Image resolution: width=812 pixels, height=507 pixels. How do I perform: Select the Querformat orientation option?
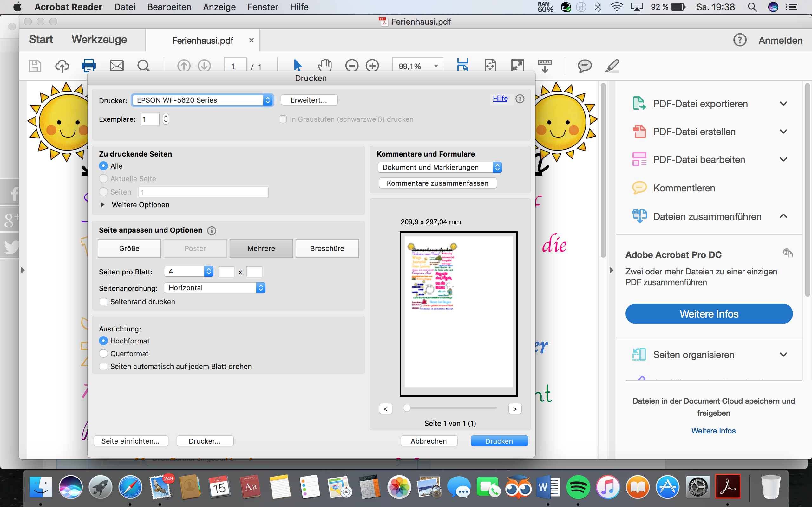[x=103, y=353]
